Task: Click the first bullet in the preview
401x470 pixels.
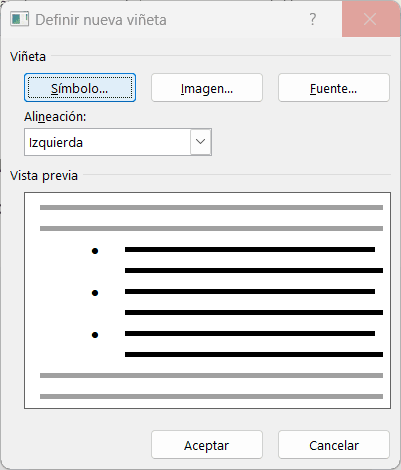Action: (x=95, y=251)
